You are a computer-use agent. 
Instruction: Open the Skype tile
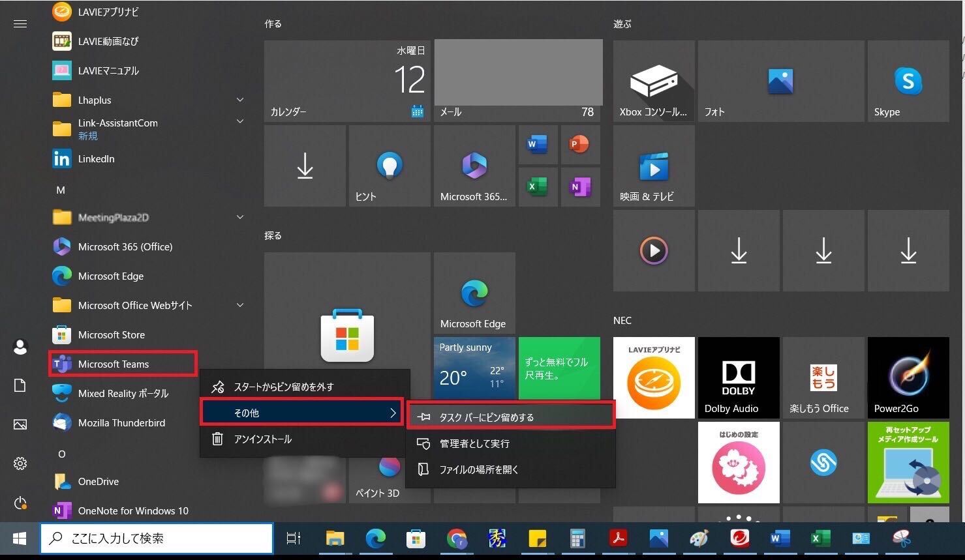click(x=908, y=81)
